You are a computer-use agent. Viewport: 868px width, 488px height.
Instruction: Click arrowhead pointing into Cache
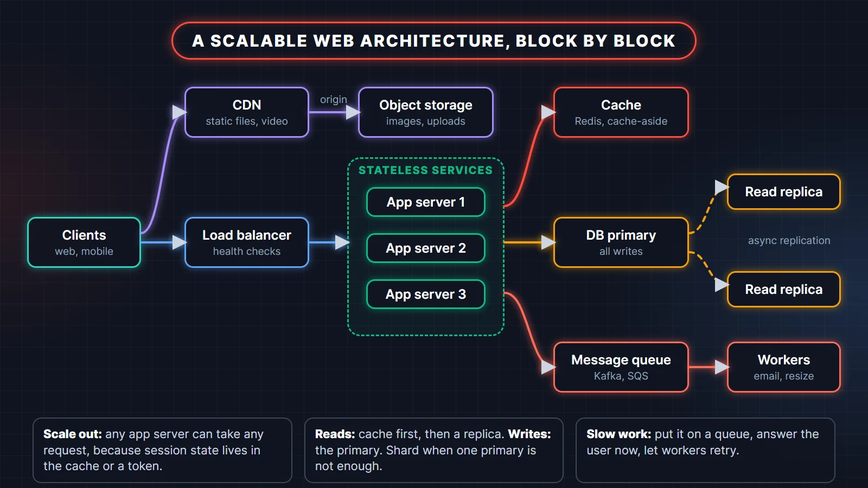coord(548,112)
